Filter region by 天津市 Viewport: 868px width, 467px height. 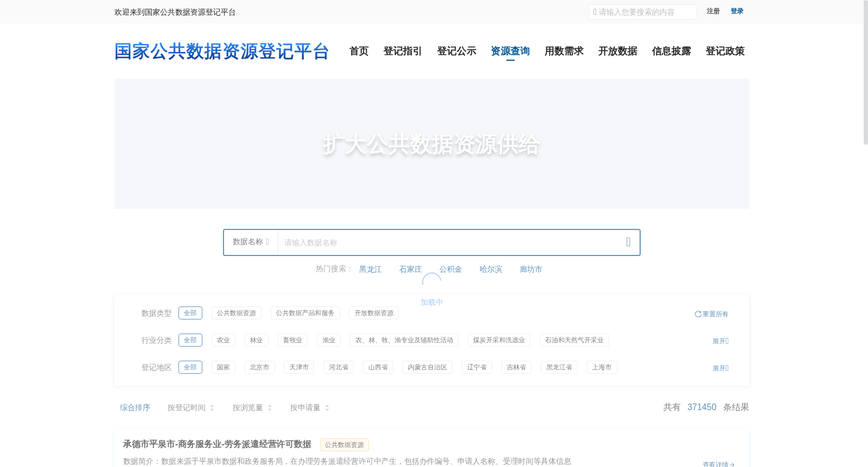pyautogui.click(x=299, y=367)
